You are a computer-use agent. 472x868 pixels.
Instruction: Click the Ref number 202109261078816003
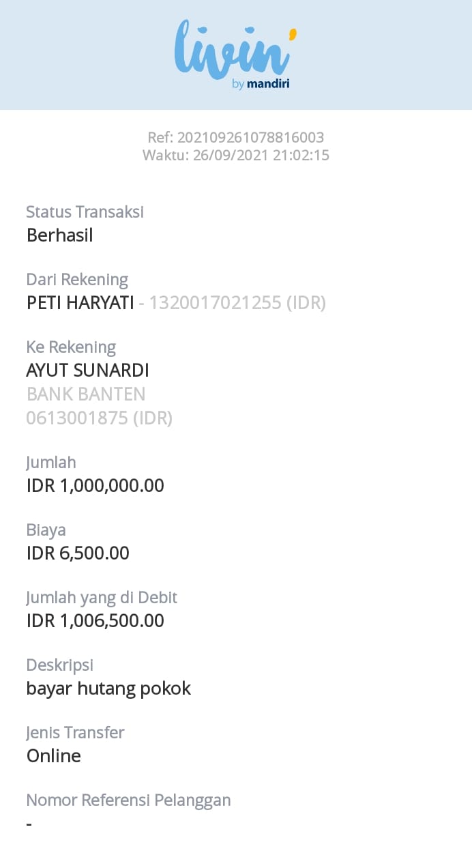click(x=235, y=138)
